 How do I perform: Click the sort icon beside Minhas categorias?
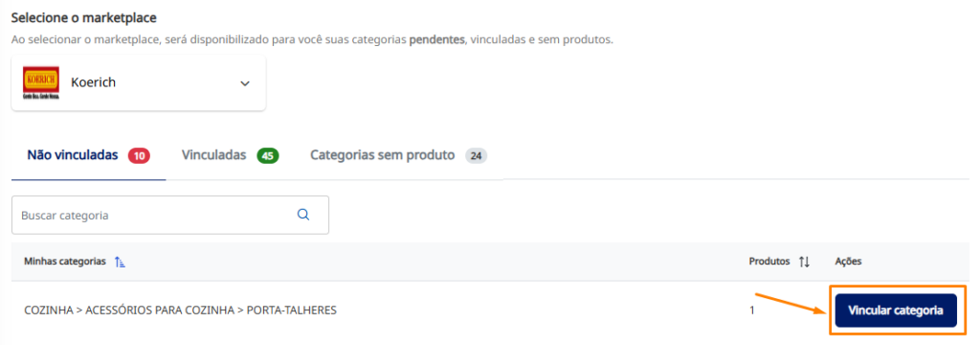[120, 262]
